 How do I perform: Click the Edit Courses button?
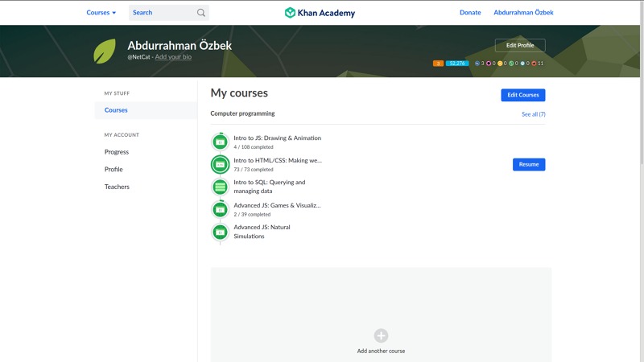[522, 95]
